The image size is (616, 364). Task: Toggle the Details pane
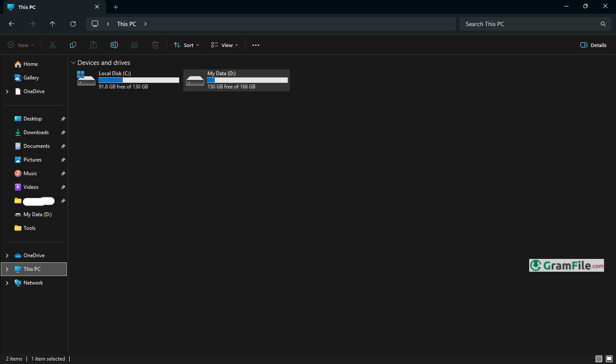593,45
